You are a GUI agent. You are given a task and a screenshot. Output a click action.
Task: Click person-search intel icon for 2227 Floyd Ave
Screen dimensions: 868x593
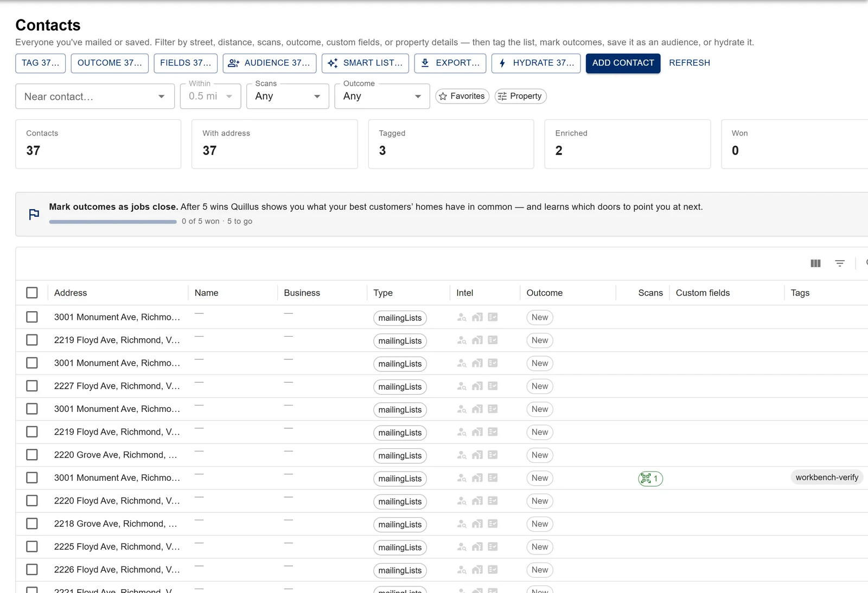[x=462, y=386]
